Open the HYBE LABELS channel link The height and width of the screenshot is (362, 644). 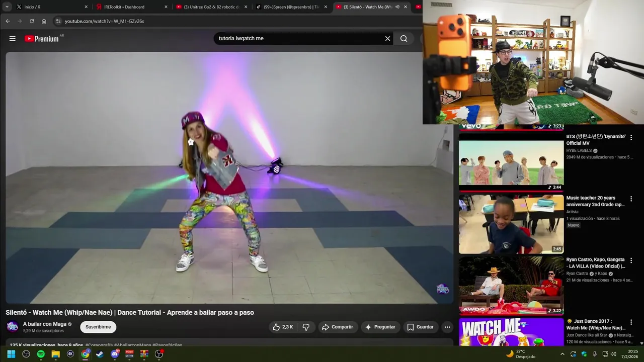(579, 150)
